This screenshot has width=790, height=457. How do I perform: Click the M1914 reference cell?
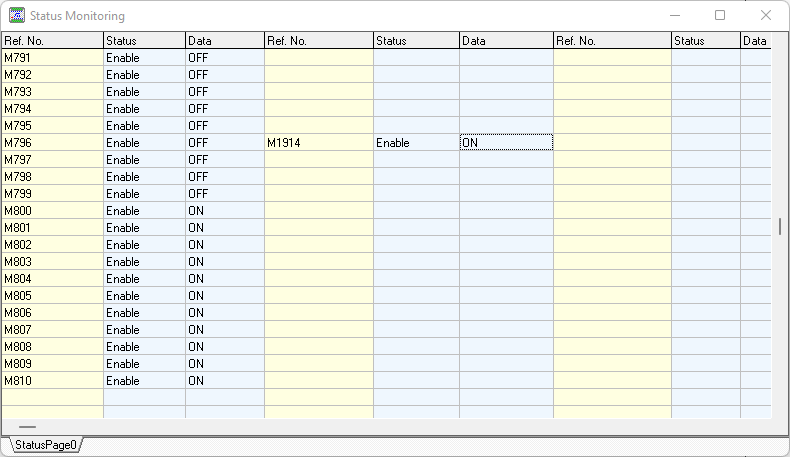[x=318, y=143]
